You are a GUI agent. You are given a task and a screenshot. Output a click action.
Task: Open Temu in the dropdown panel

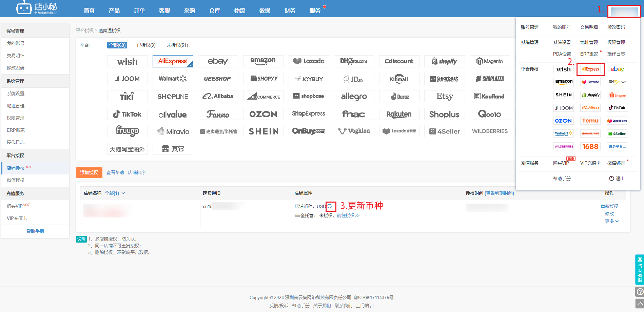click(590, 121)
